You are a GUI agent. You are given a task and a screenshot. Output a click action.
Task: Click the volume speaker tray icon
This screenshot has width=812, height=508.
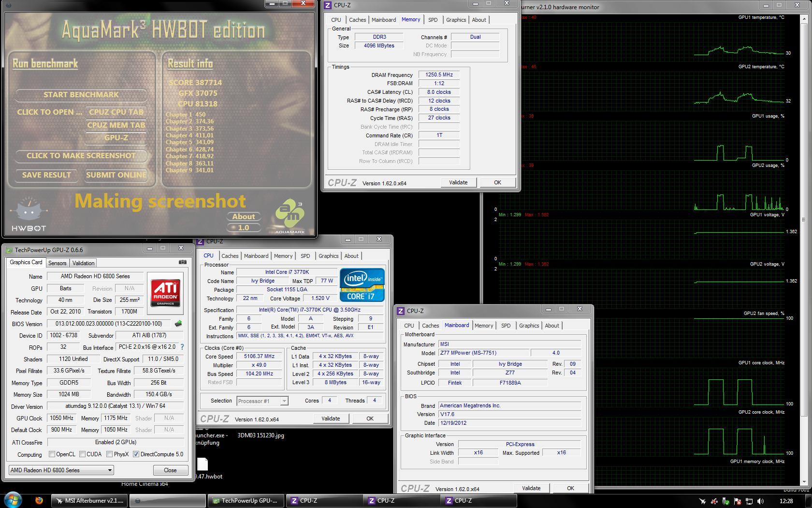pos(761,501)
